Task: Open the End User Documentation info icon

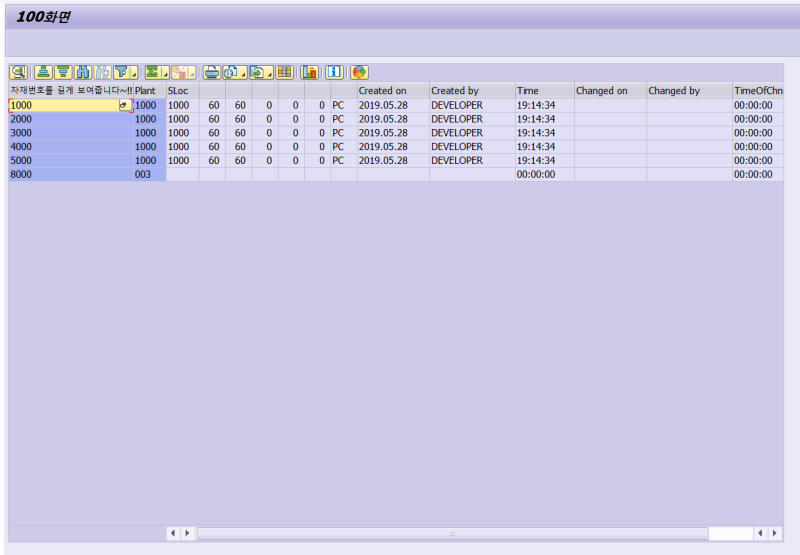Action: [335, 72]
